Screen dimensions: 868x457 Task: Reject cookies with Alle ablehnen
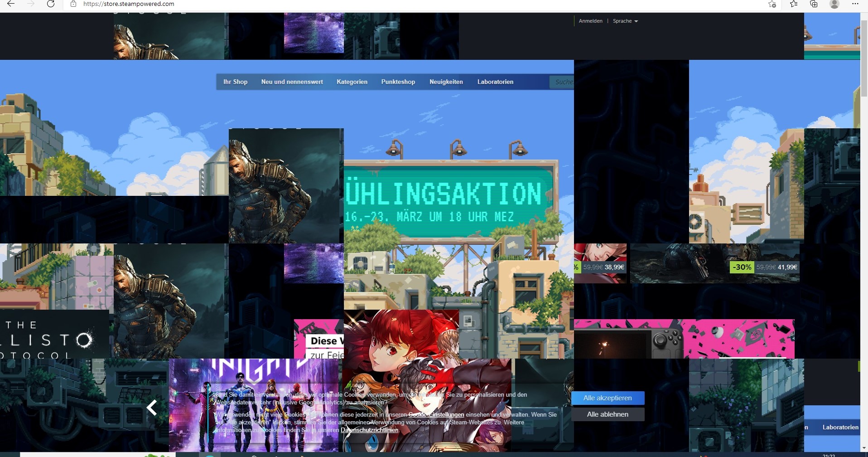[608, 414]
